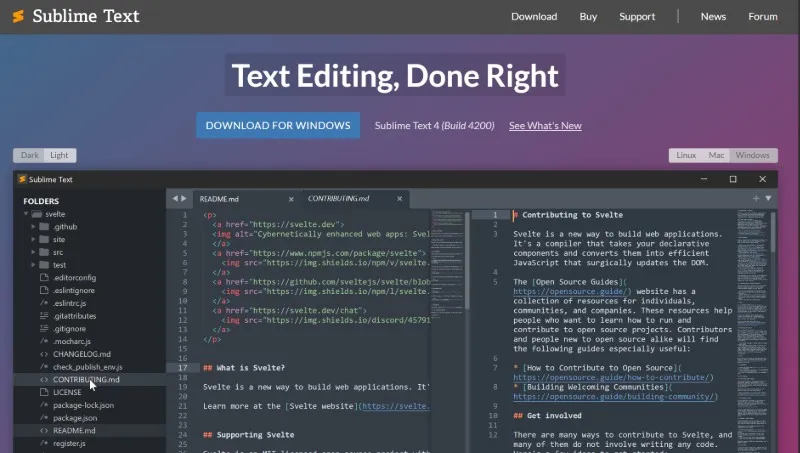Show the Linux screenshot
Image resolution: width=800 pixels, height=453 pixels.
coord(686,155)
